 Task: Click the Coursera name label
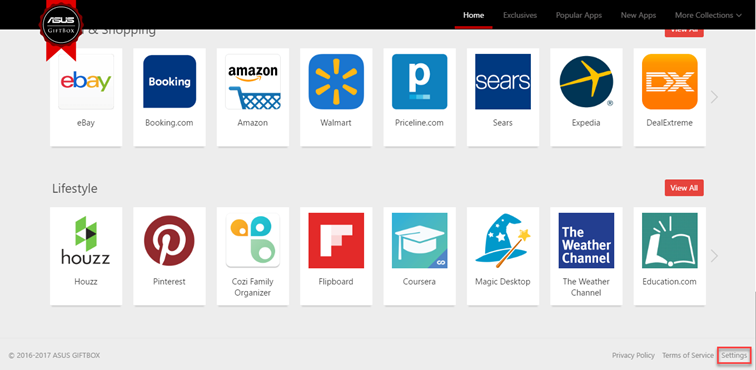[x=419, y=281]
